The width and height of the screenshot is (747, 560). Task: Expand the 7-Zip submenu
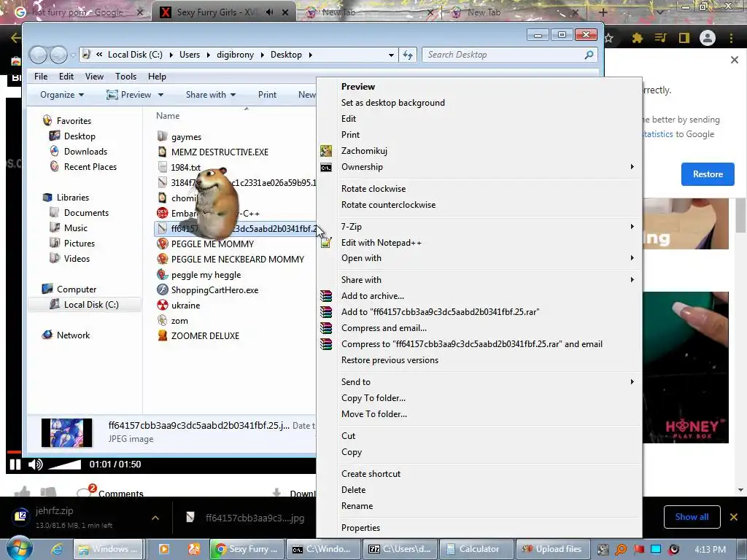point(481,227)
